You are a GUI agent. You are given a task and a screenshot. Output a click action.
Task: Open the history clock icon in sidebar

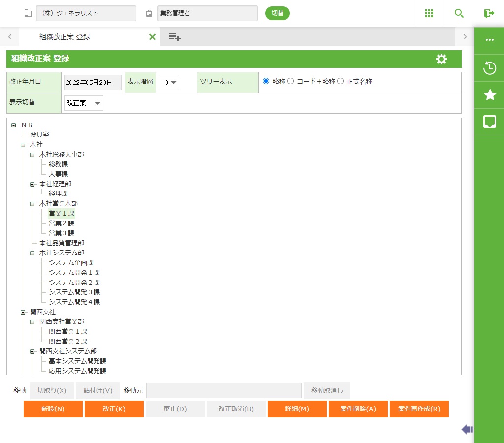489,68
